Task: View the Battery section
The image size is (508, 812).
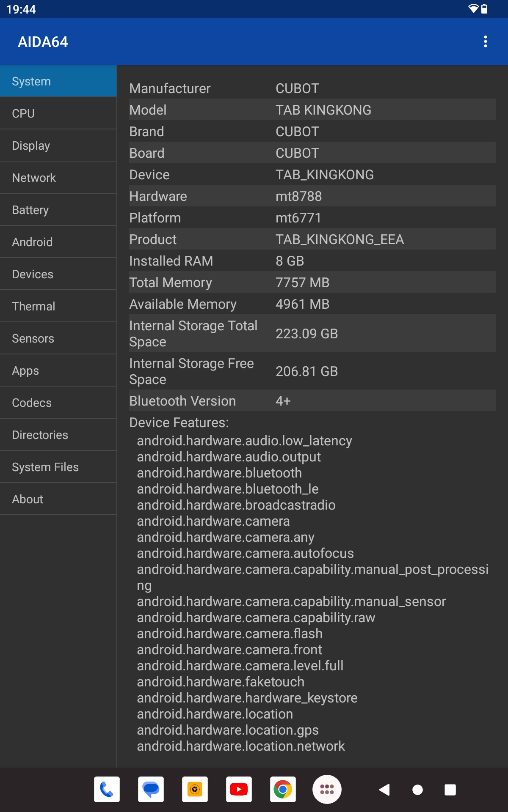Action: click(x=58, y=210)
